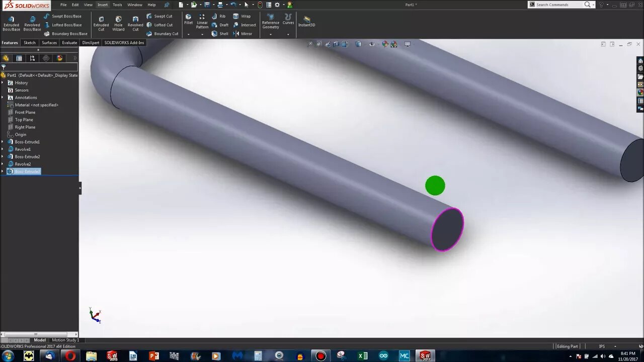Expand the Fillet dropdown arrow
Viewport: 644px width, 362px height.
click(188, 34)
